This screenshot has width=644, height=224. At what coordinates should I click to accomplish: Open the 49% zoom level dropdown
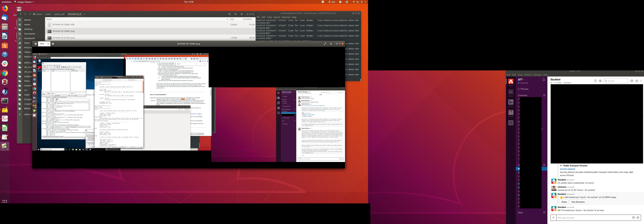44,44
